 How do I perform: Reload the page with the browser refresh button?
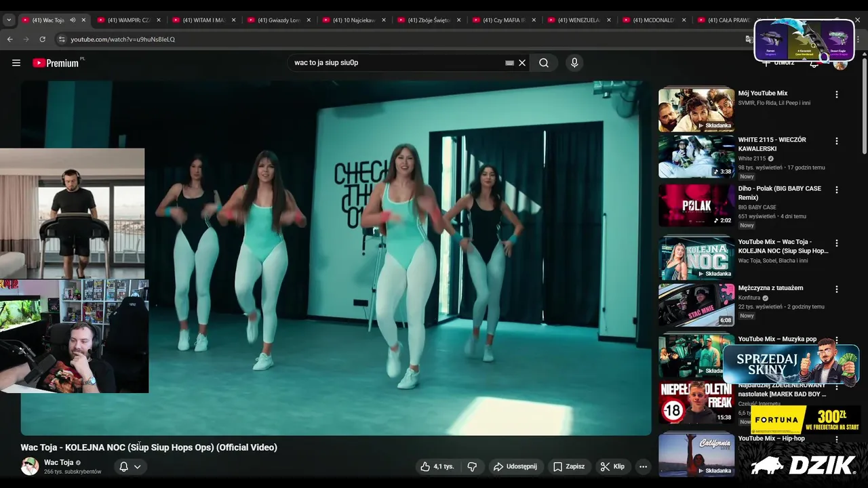pyautogui.click(x=42, y=39)
